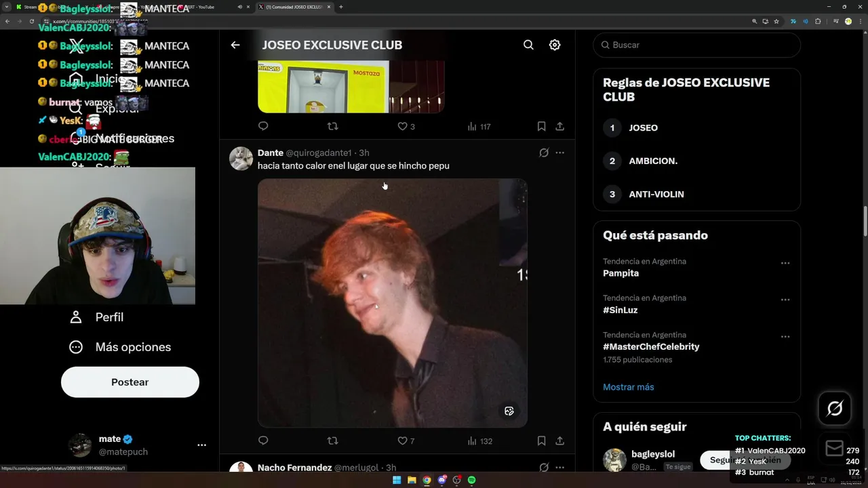Open Dante's profile avatar
868x488 pixels.
point(241,159)
